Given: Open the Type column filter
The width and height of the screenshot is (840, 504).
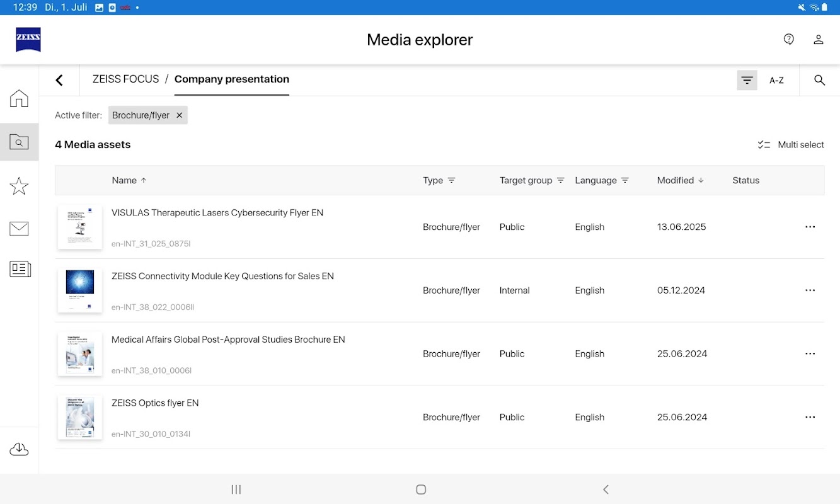Looking at the screenshot, I should coord(451,180).
